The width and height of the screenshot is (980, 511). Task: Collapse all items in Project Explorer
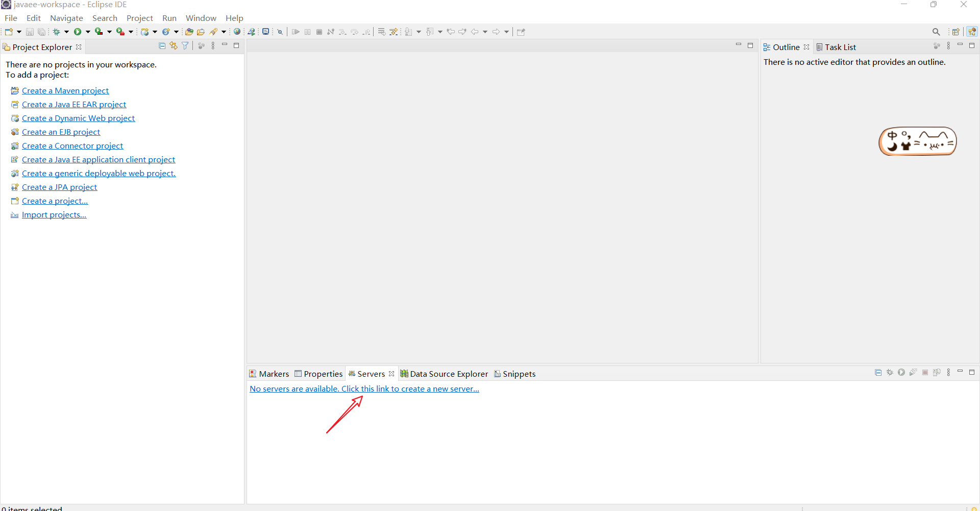[x=162, y=45]
